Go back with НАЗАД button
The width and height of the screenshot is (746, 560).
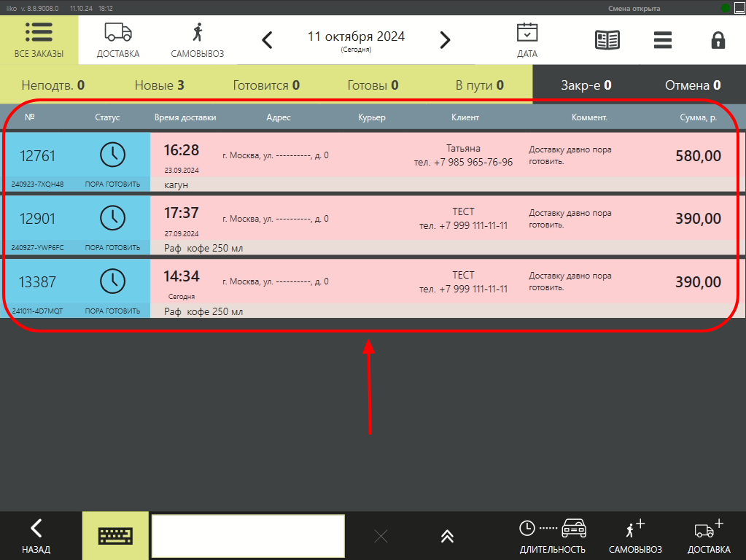tap(36, 536)
